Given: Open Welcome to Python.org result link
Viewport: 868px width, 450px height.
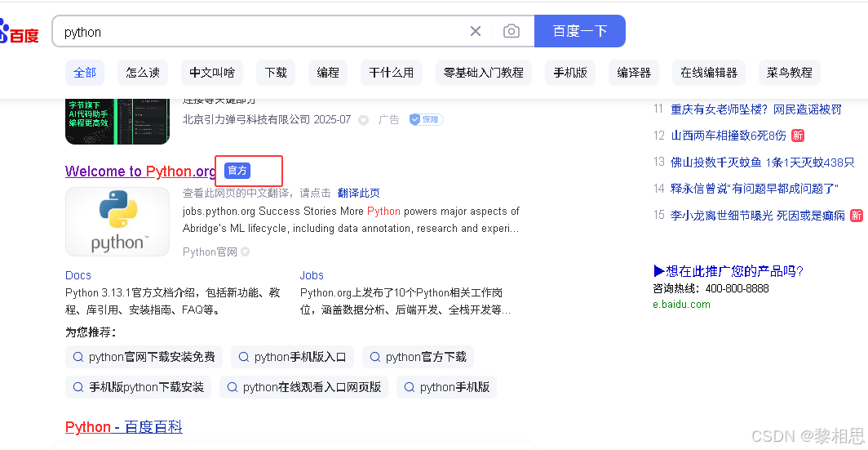Looking at the screenshot, I should 140,172.
